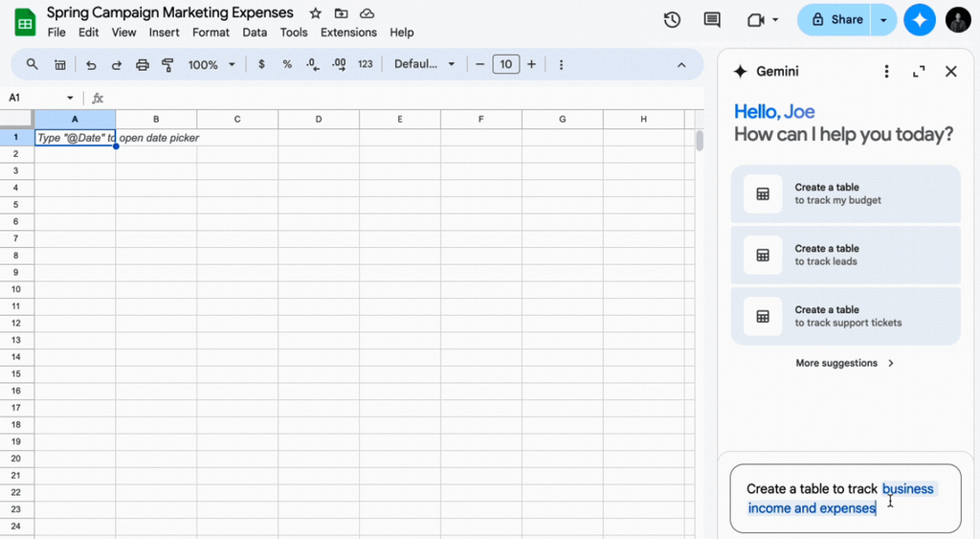The height and width of the screenshot is (539, 980).
Task: Open meeting options dropdown arrow
Action: tap(775, 20)
